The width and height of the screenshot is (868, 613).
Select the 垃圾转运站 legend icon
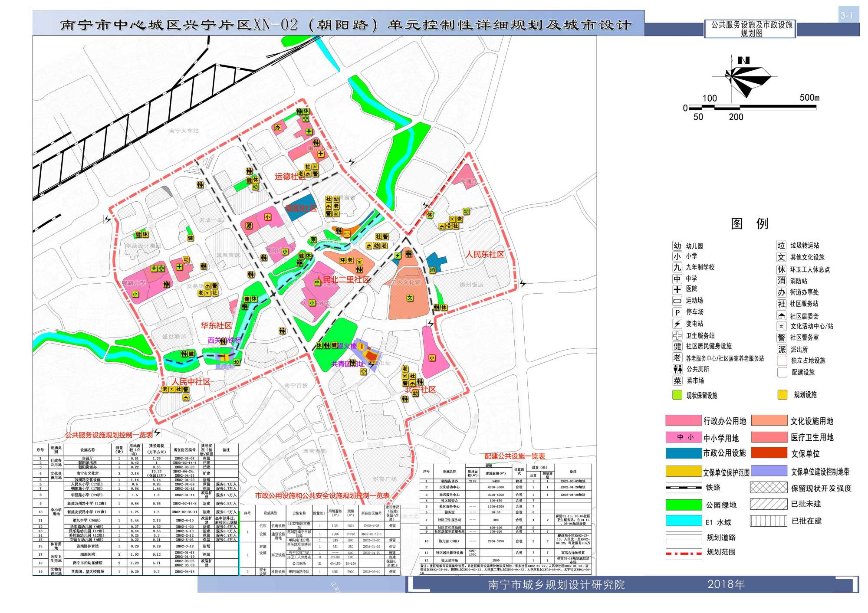781,246
